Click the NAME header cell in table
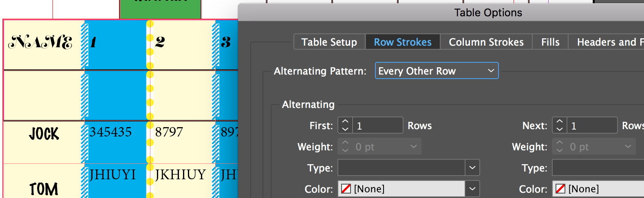This screenshot has height=198, width=644. click(x=41, y=42)
